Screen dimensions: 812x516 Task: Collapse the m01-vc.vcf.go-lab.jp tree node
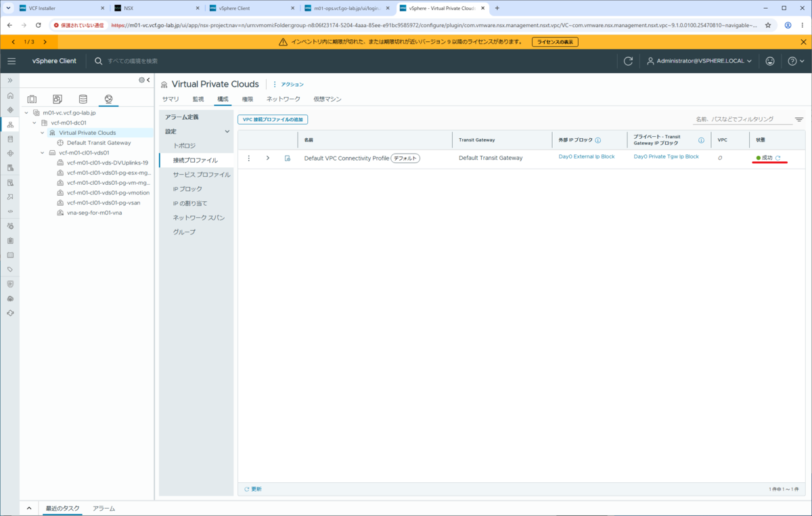click(26, 113)
